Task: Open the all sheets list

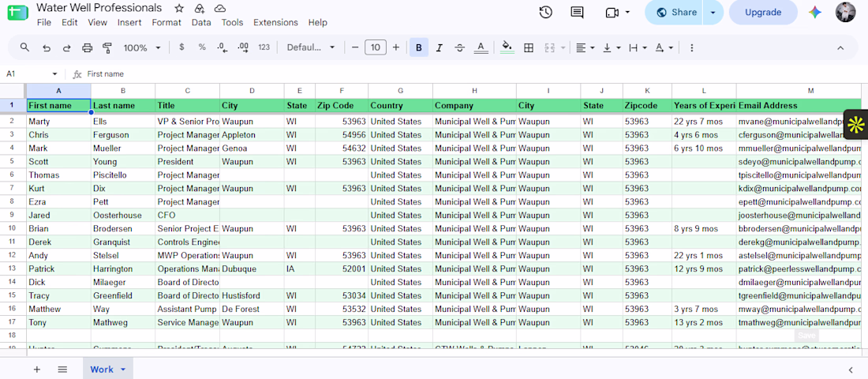Action: 62,369
